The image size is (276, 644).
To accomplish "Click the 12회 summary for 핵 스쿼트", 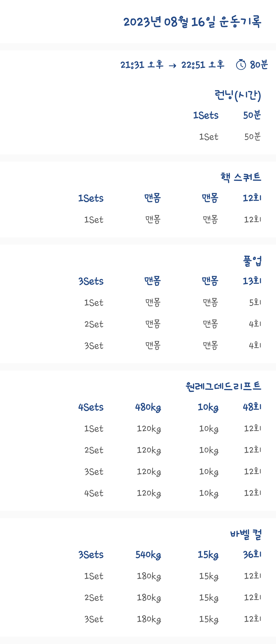I will [x=252, y=198].
